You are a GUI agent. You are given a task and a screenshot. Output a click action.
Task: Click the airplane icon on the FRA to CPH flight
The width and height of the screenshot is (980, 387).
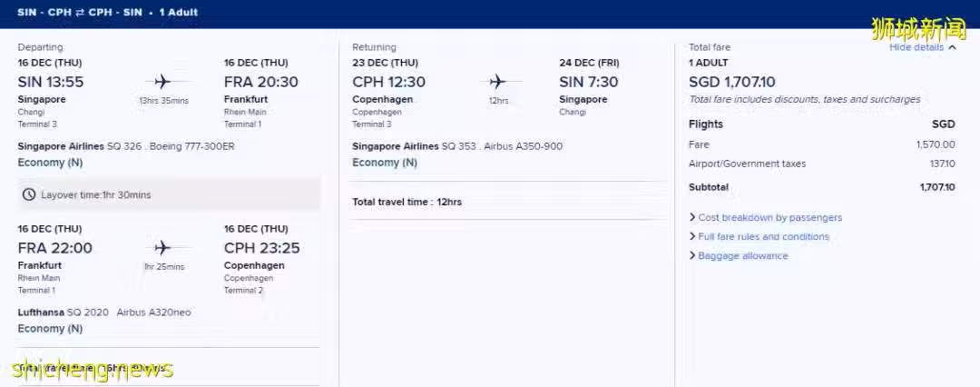point(162,247)
